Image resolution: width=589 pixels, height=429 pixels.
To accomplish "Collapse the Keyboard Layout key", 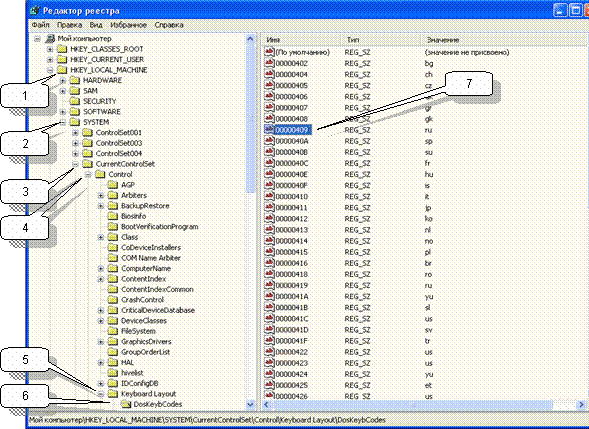I will pyautogui.click(x=101, y=394).
